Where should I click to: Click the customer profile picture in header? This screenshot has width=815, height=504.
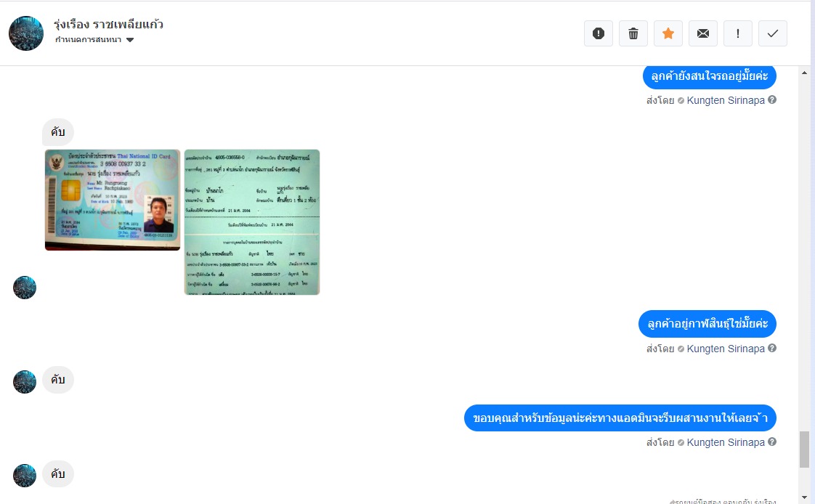[26, 33]
